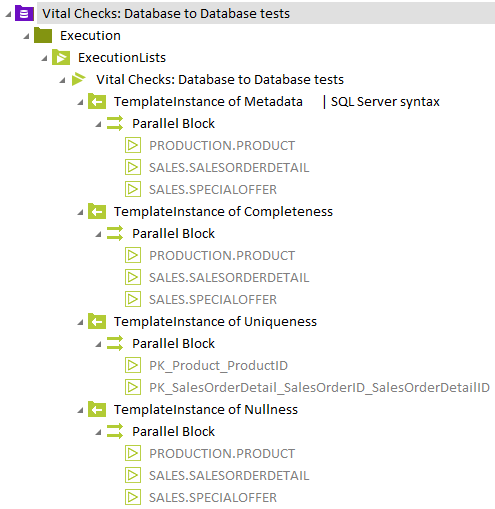Click the Metadata TemplateInstance icon
Image resolution: width=495 pixels, height=509 pixels.
[x=97, y=101]
